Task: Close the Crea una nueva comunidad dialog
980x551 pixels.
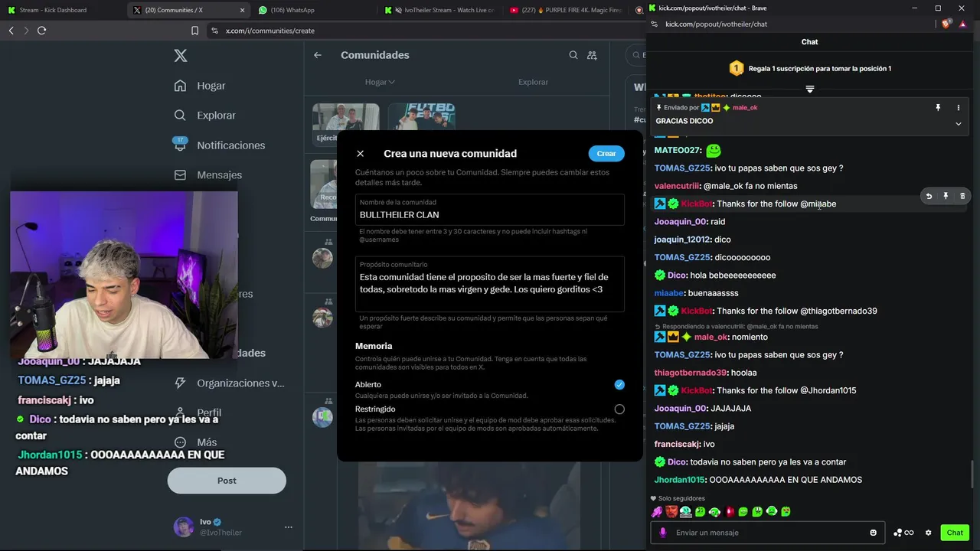Action: (360, 154)
